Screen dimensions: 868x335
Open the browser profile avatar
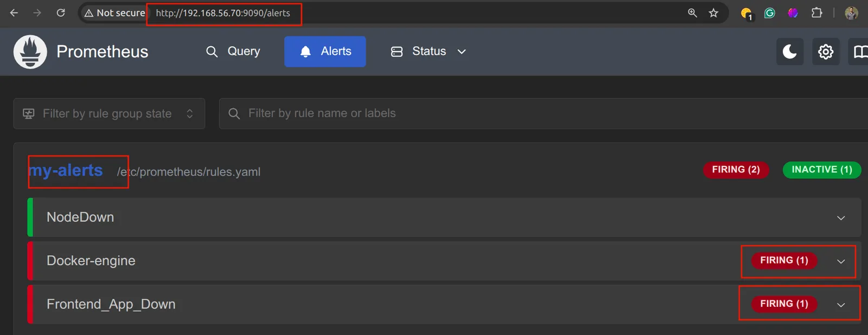coord(851,13)
